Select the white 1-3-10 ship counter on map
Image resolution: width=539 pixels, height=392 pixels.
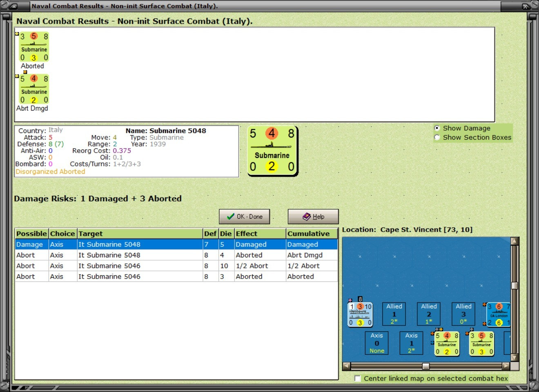tap(360, 314)
